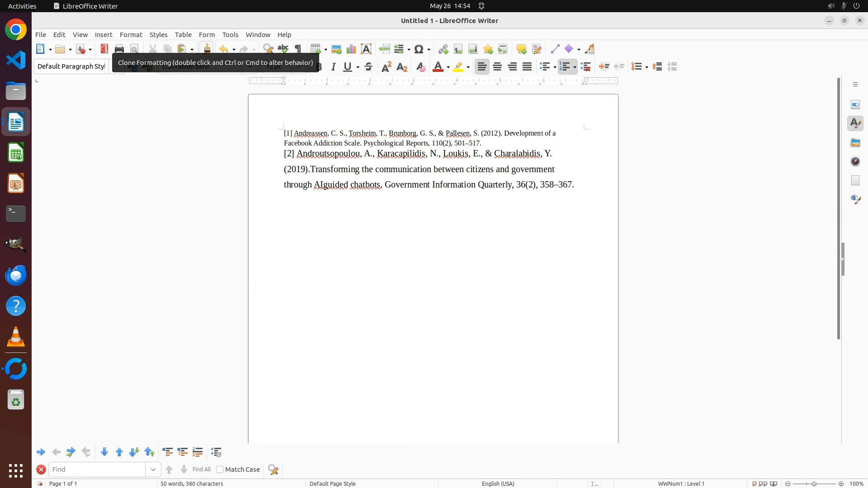Image resolution: width=868 pixels, height=488 pixels.
Task: Enable the Match Case checkbox
Action: (x=220, y=469)
